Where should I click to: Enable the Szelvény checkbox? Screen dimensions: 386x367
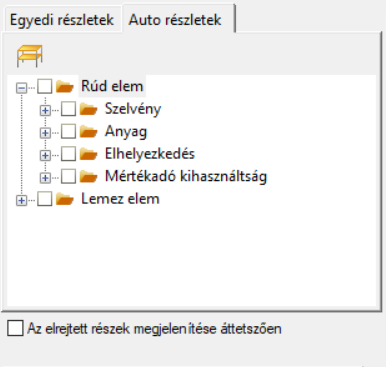click(68, 109)
